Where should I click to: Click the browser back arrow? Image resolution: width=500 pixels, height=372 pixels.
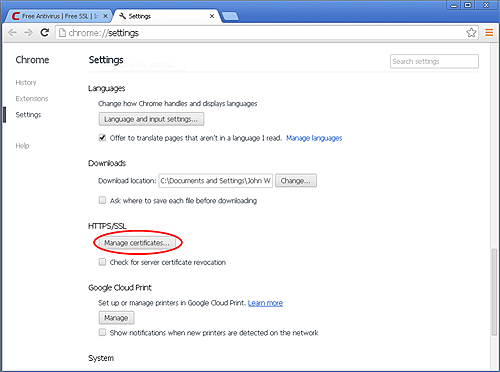[x=12, y=33]
